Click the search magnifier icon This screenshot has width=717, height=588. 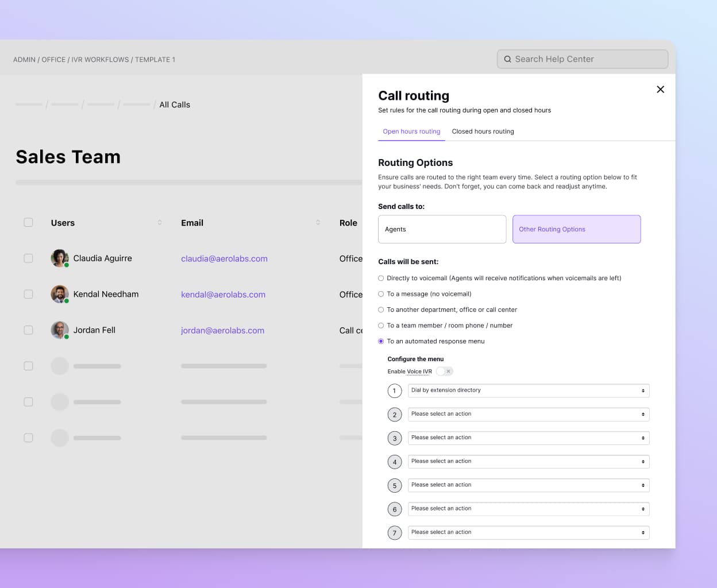(507, 59)
